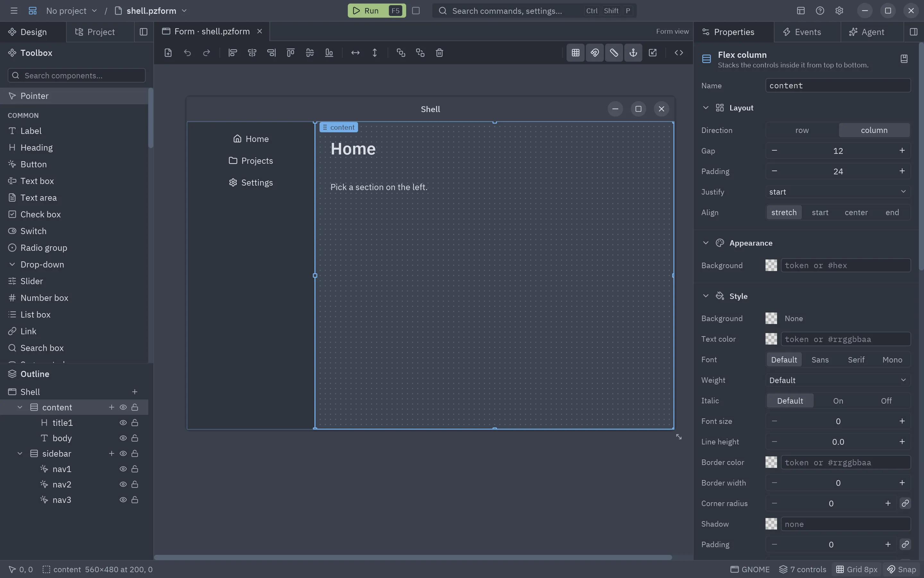The width and height of the screenshot is (924, 578).
Task: Open the Justify dropdown
Action: (x=838, y=192)
